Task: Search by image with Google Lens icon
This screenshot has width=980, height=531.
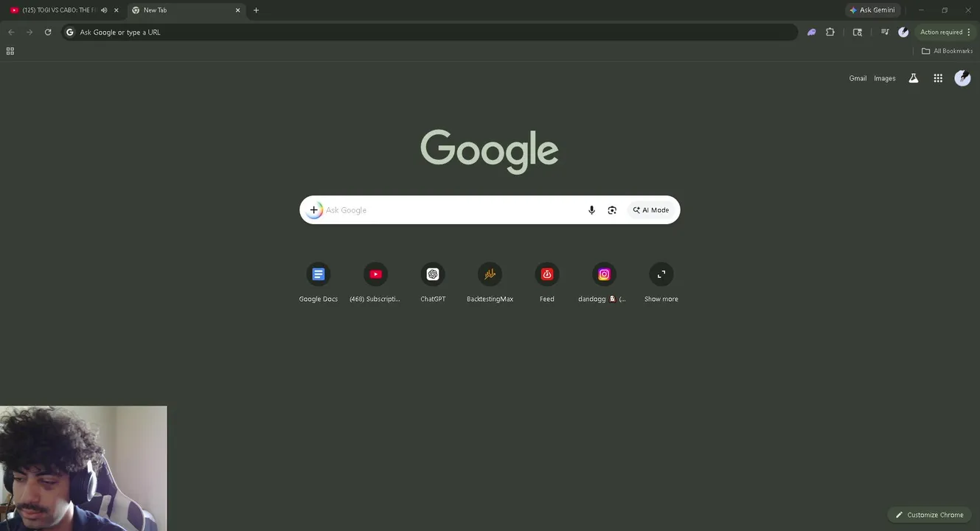Action: pyautogui.click(x=612, y=210)
